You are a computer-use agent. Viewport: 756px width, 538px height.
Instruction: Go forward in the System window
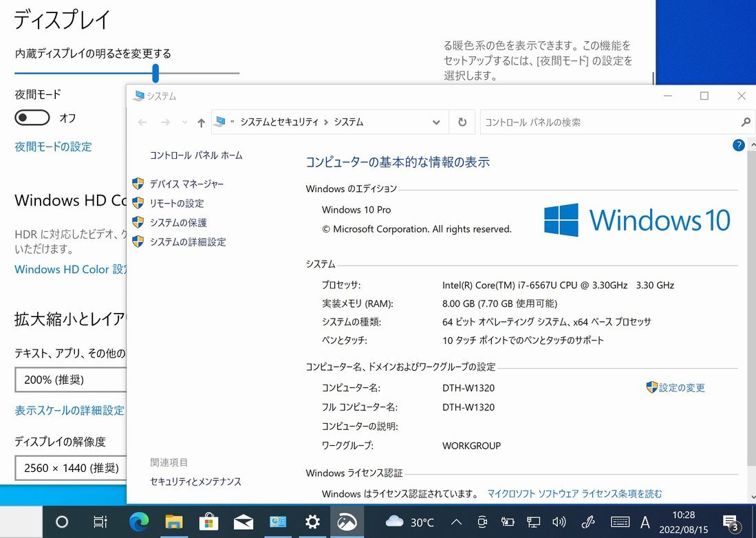165,122
